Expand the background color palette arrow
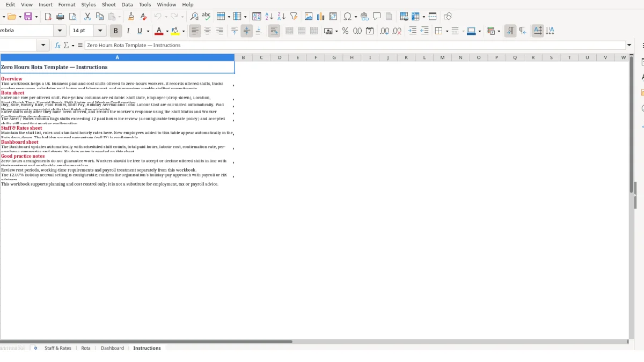The height and width of the screenshot is (362, 644). pos(479,31)
